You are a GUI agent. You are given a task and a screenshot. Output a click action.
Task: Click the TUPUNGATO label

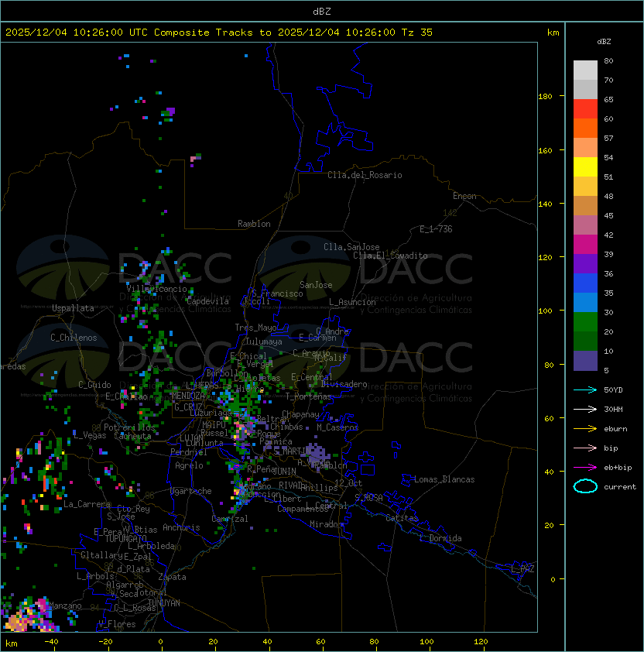[125, 538]
